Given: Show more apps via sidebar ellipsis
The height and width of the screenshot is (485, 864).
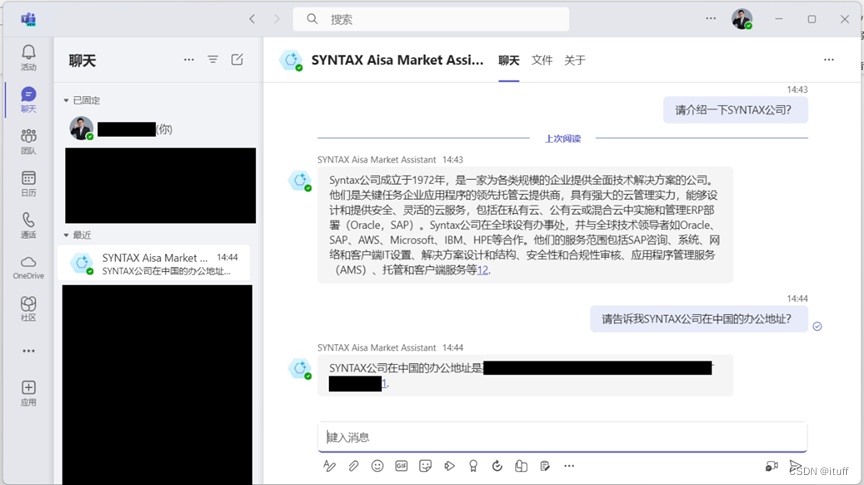Looking at the screenshot, I should pyautogui.click(x=29, y=351).
